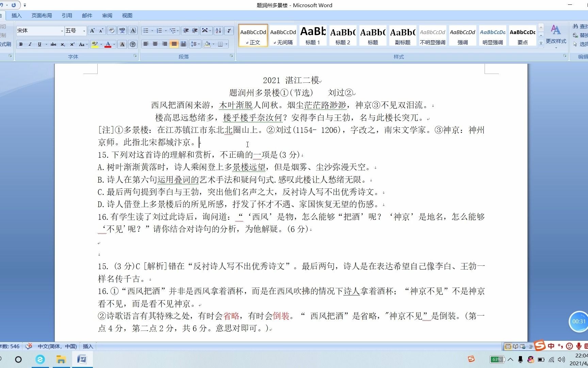
Task: Open File Explorer from the taskbar
Action: point(61,359)
